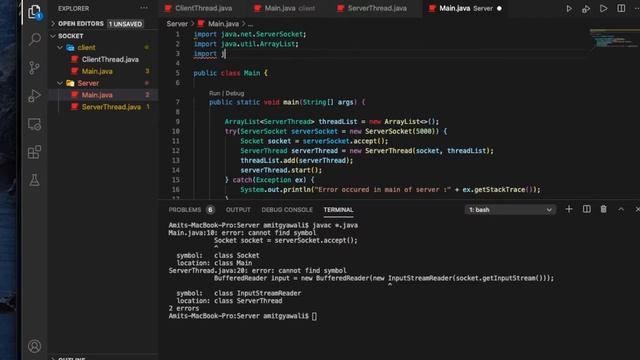Image resolution: width=640 pixels, height=360 pixels.
Task: Open the Explorer view in the activity bar
Action: click(x=35, y=12)
